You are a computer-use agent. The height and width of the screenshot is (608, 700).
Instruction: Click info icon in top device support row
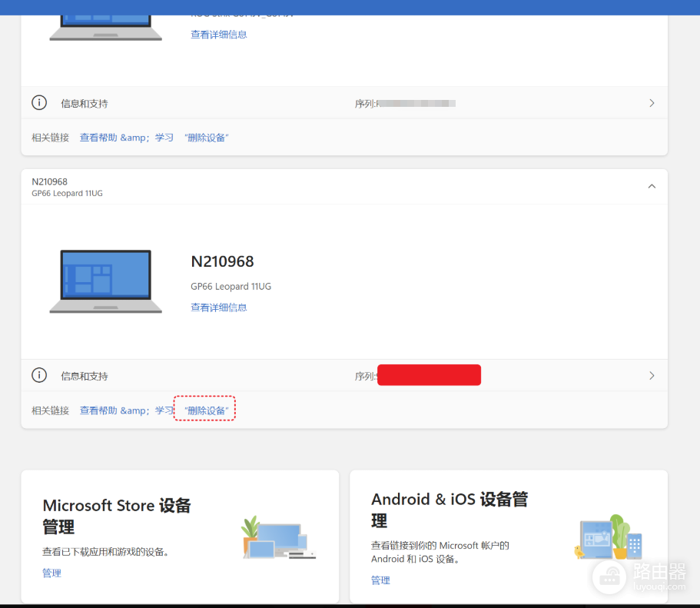(x=39, y=103)
